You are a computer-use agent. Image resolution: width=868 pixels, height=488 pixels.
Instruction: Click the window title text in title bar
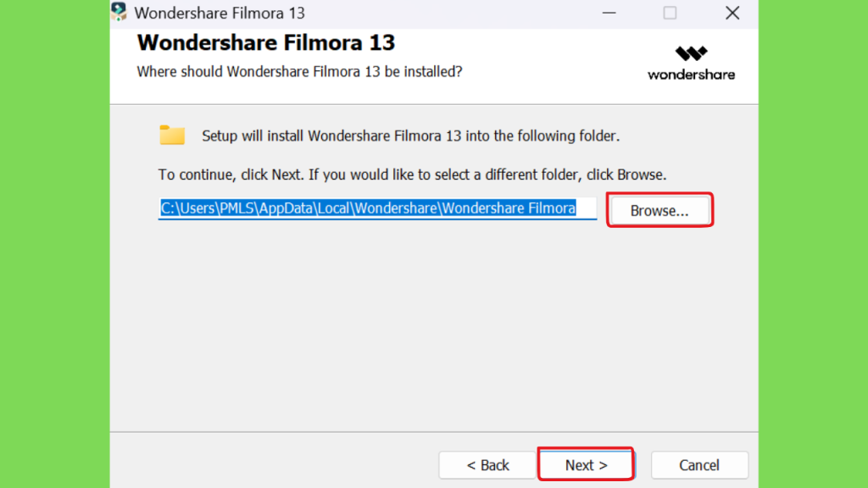[x=220, y=13]
